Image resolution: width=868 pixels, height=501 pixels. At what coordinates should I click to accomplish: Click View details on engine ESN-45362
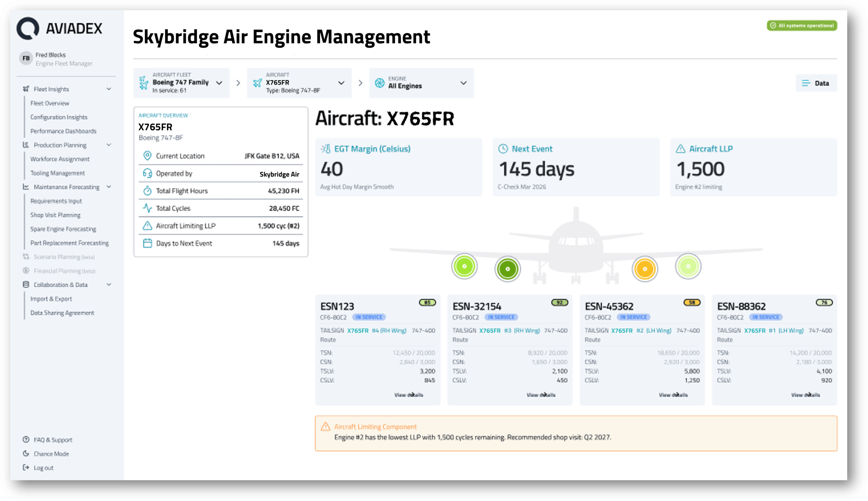click(x=674, y=395)
